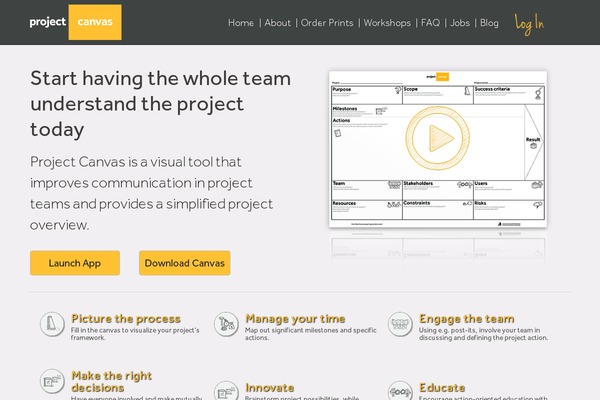The height and width of the screenshot is (400, 600).
Task: Select the Educate heading
Action: pyautogui.click(x=442, y=388)
